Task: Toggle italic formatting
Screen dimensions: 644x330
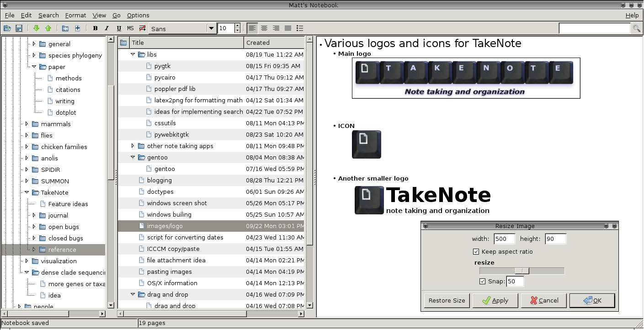Action: pyautogui.click(x=107, y=28)
